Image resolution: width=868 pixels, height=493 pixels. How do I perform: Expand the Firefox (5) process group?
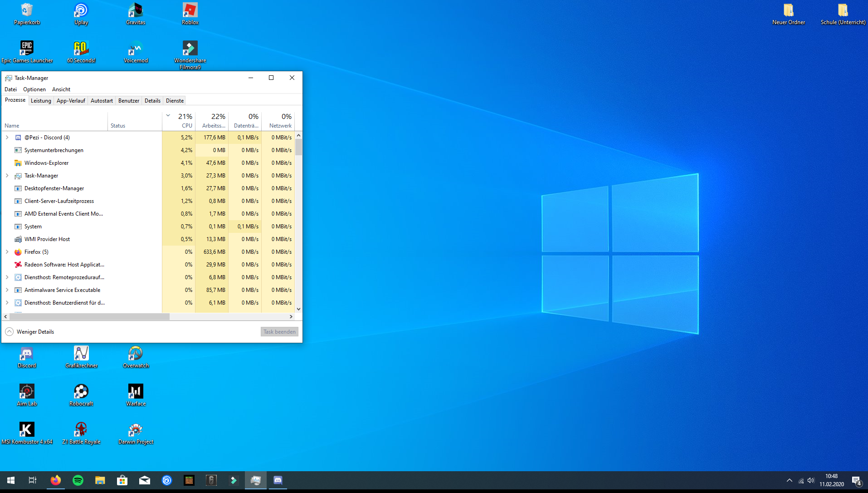pyautogui.click(x=7, y=252)
